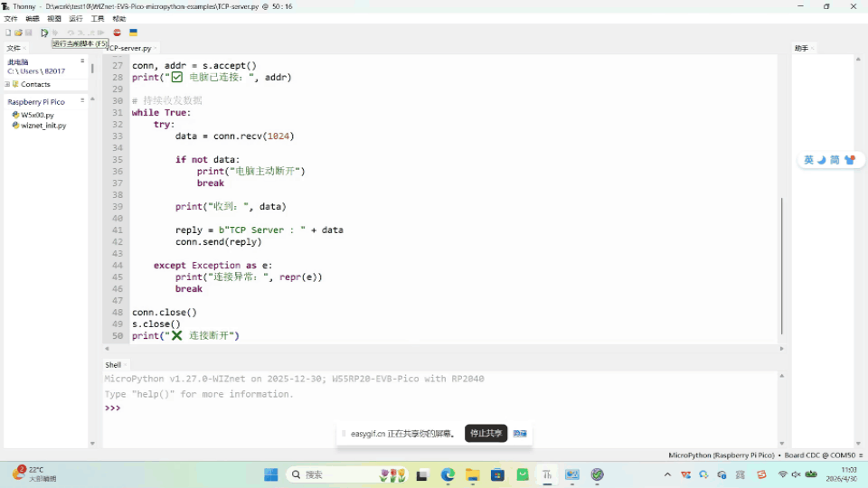The image size is (868, 488).
Task: Stop/restart backend with red stop icon
Action: [117, 33]
